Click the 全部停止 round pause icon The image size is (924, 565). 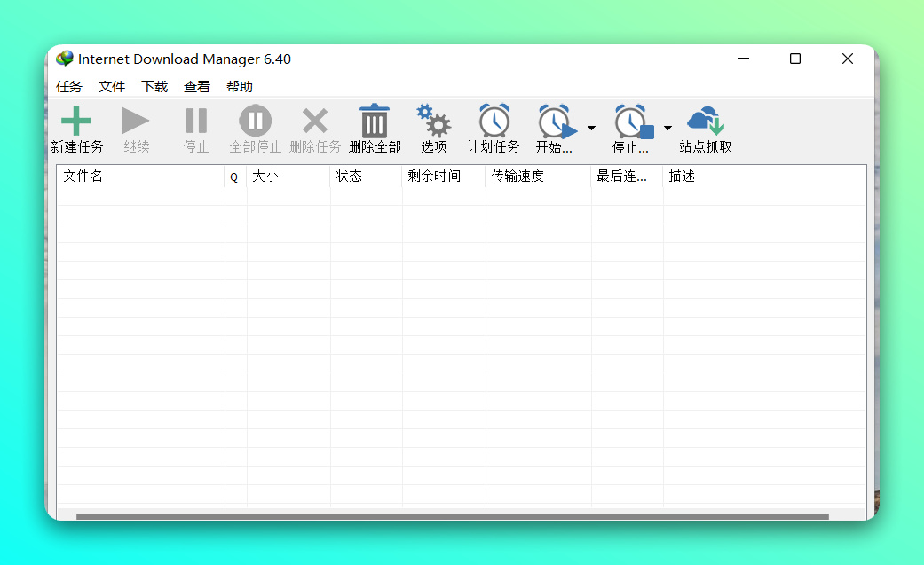(255, 121)
